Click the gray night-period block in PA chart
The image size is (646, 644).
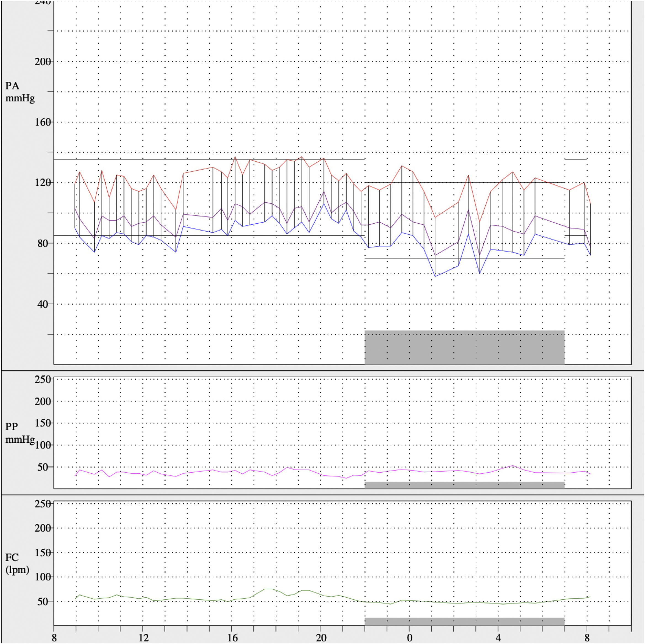[x=464, y=347]
